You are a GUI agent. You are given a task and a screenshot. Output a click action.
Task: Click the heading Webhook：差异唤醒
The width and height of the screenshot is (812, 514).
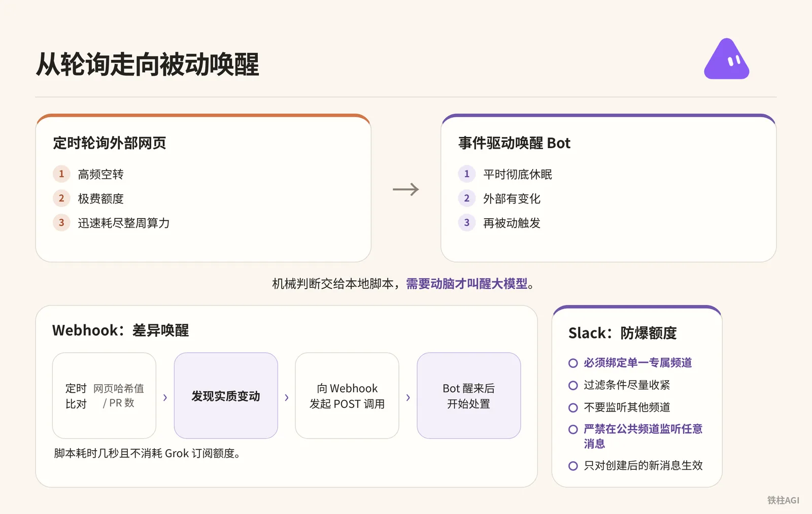120,330
